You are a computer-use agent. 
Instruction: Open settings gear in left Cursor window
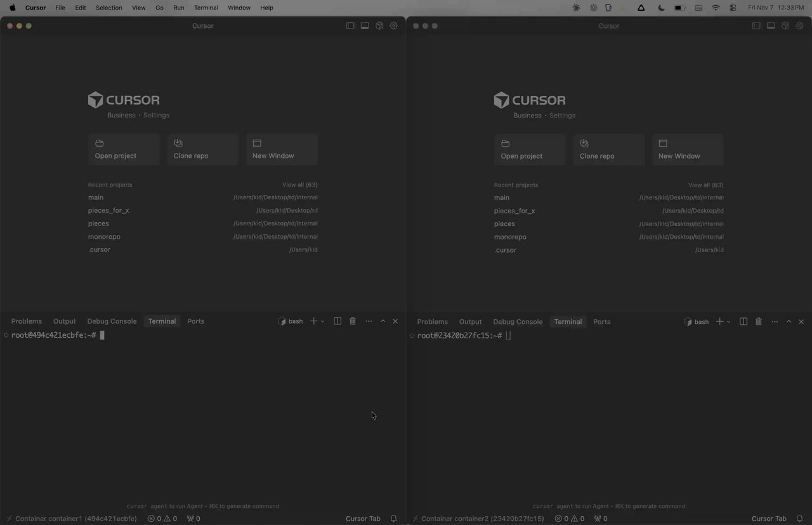[394, 26]
